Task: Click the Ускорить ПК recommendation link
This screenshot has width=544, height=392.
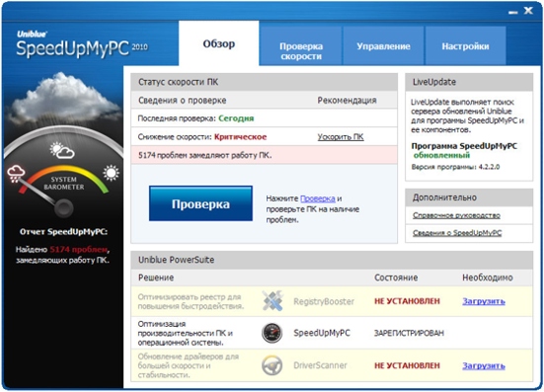Action: (341, 137)
